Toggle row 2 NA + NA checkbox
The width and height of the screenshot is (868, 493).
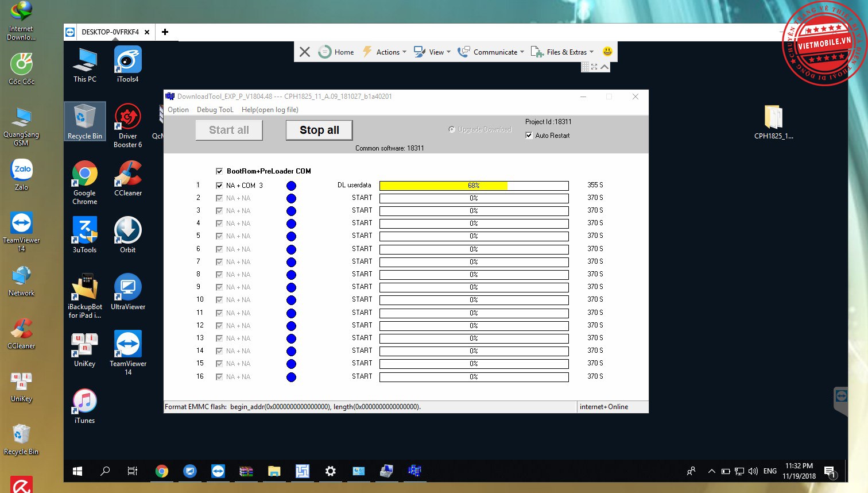tap(219, 198)
